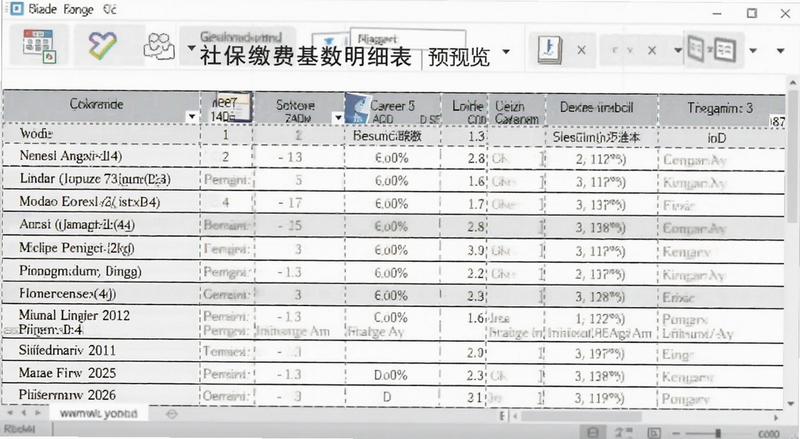
Task: Select the Flonercense row name cell
Action: point(101,295)
